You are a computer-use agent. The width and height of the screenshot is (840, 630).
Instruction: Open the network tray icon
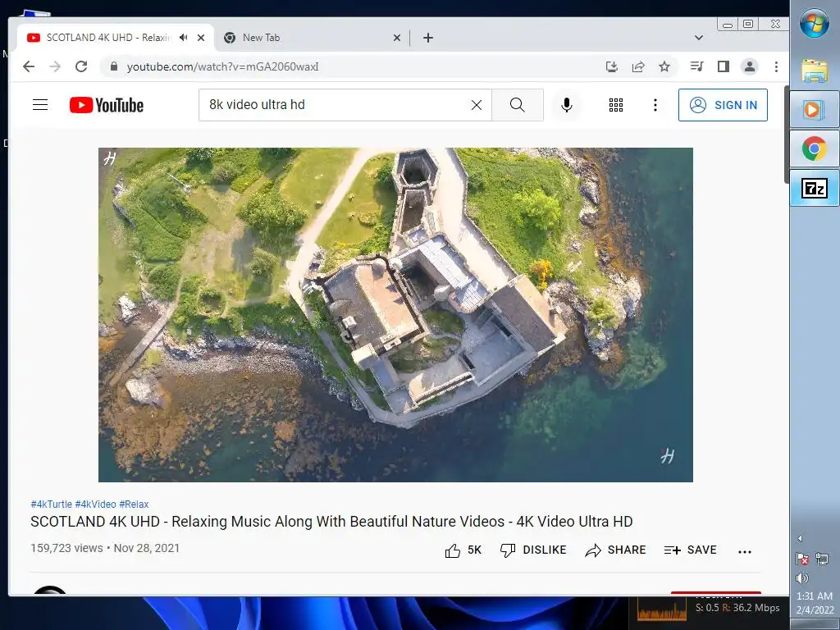822,559
